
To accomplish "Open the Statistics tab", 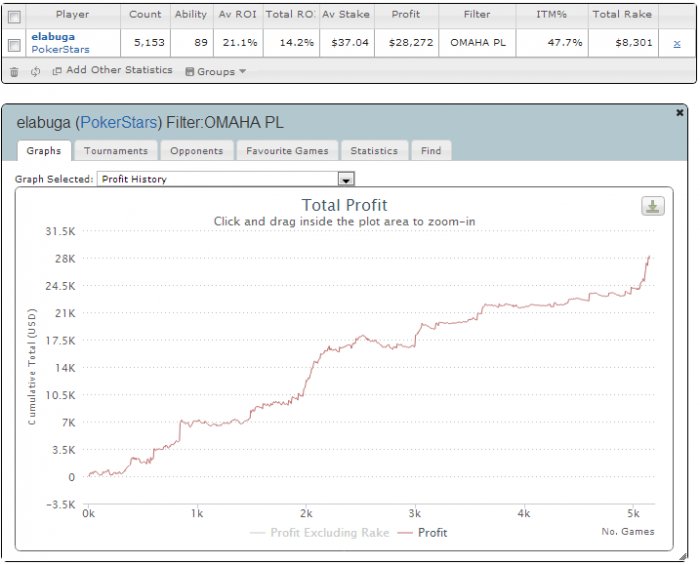I will pyautogui.click(x=374, y=151).
